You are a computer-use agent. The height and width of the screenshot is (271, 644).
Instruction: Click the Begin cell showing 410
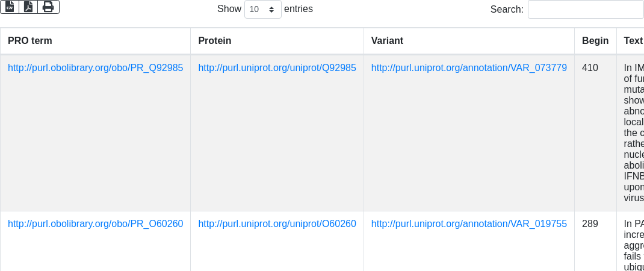point(590,68)
